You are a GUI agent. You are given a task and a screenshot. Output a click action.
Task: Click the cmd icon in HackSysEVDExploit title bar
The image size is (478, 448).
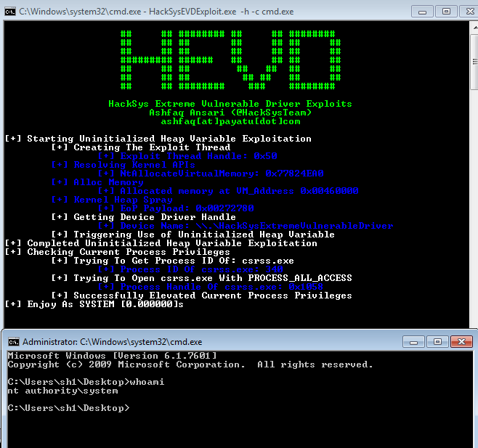[x=10, y=12]
